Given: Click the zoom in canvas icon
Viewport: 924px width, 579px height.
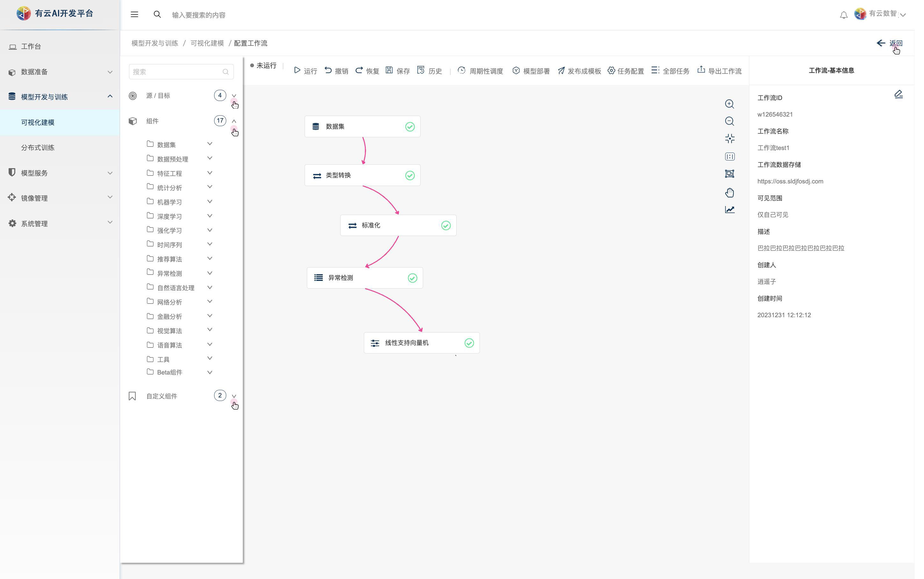Looking at the screenshot, I should pyautogui.click(x=729, y=104).
